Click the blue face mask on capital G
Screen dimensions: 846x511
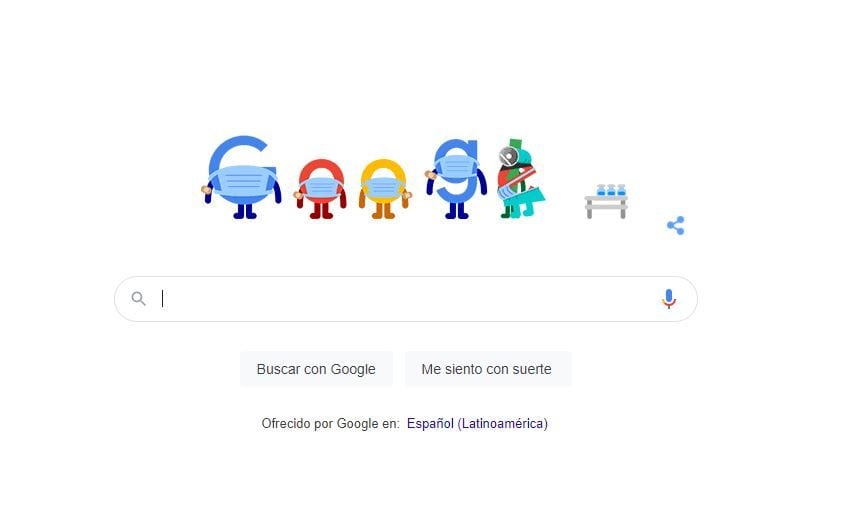(x=242, y=182)
